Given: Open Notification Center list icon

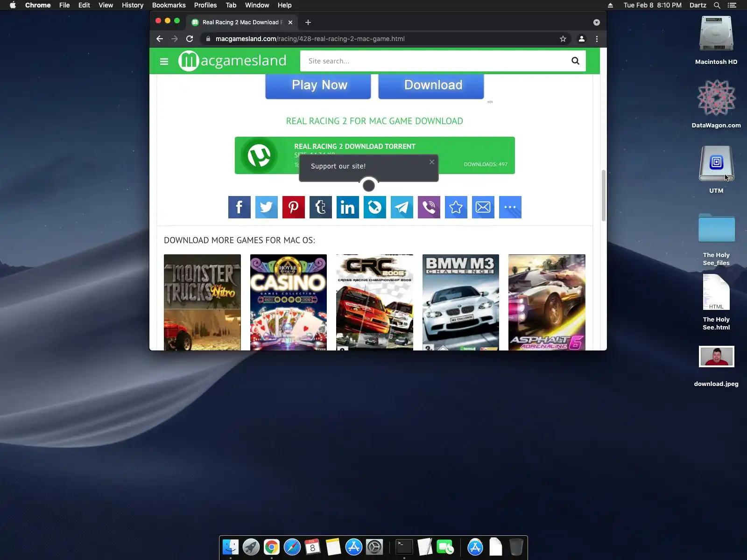Looking at the screenshot, I should pos(732,5).
